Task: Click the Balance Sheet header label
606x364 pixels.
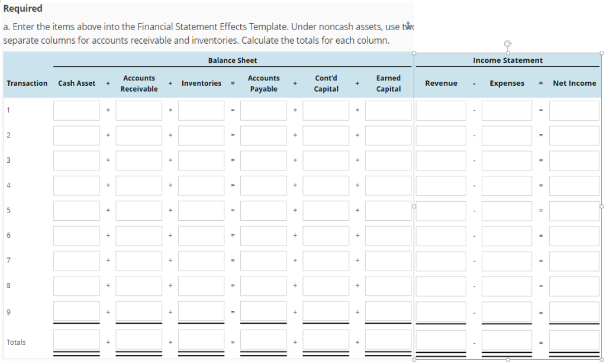Action: click(x=232, y=60)
